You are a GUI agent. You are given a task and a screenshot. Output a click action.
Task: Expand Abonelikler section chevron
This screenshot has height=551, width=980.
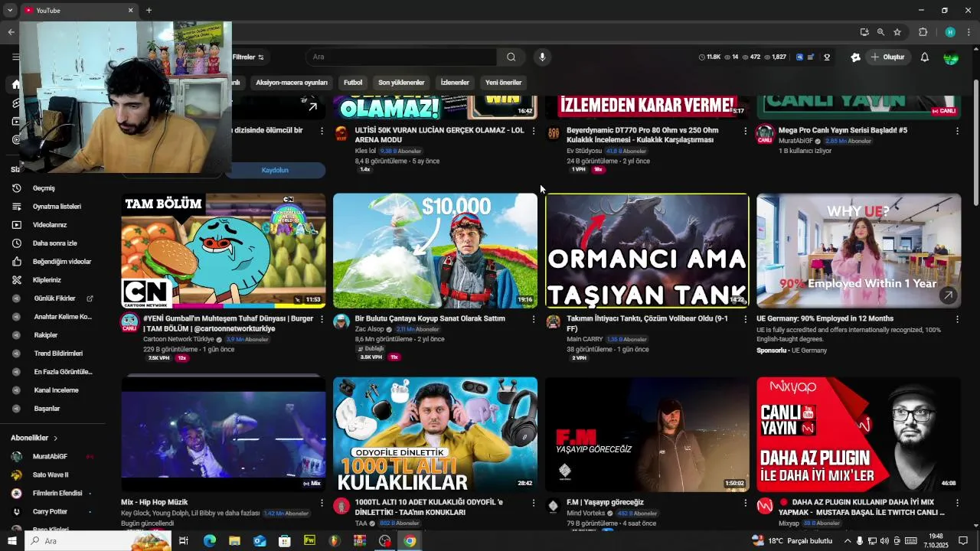[x=55, y=438]
